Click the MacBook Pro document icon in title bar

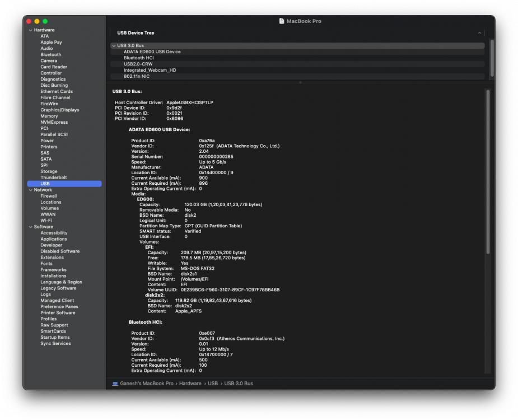[x=282, y=21]
